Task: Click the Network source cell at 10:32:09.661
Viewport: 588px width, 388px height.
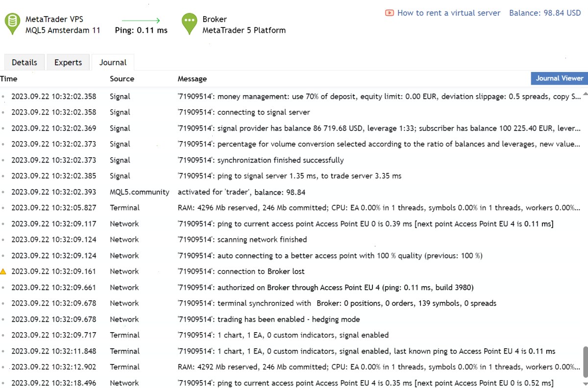Action: click(x=124, y=288)
